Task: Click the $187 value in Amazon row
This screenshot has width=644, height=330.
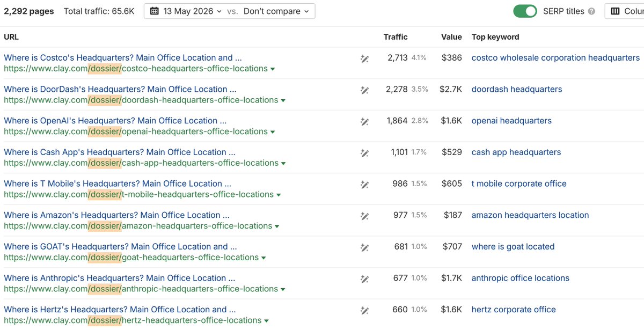Action: (453, 215)
